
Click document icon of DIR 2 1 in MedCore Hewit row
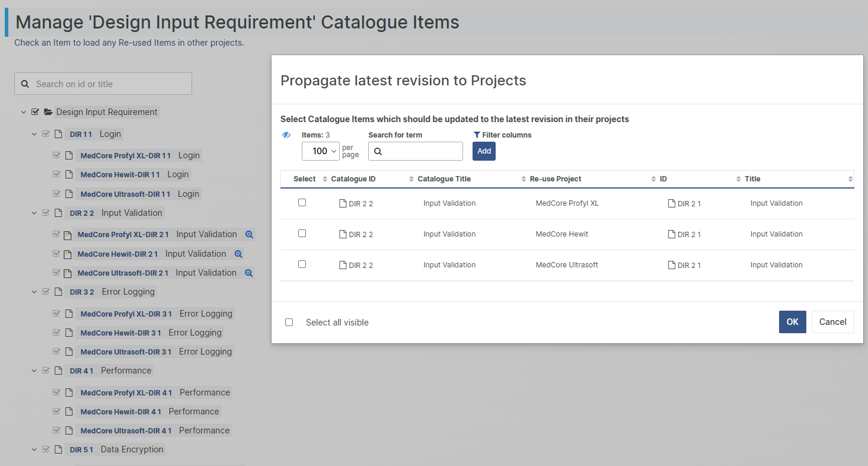[x=672, y=234]
